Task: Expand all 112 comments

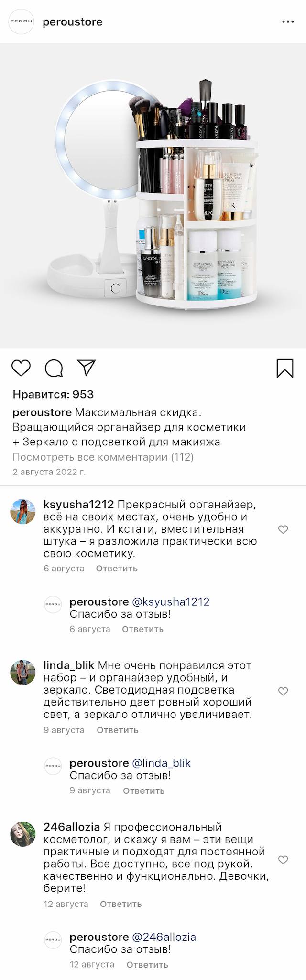Action: tap(103, 457)
